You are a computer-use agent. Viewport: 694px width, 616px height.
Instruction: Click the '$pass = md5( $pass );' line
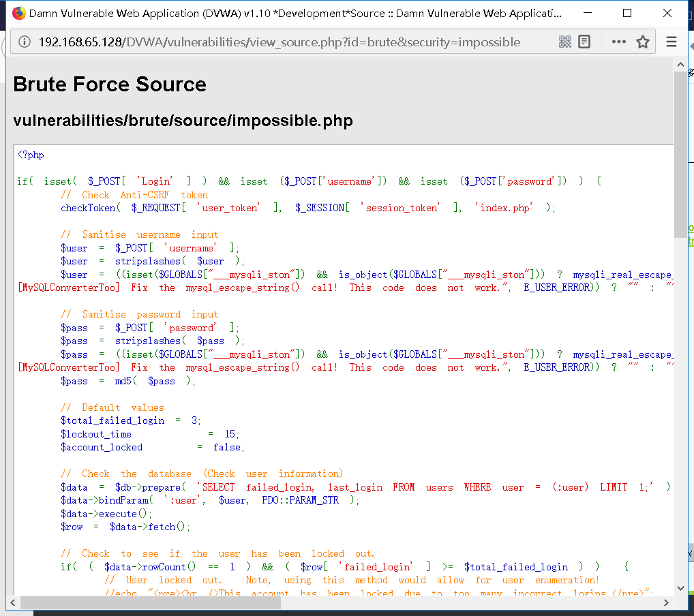point(128,381)
